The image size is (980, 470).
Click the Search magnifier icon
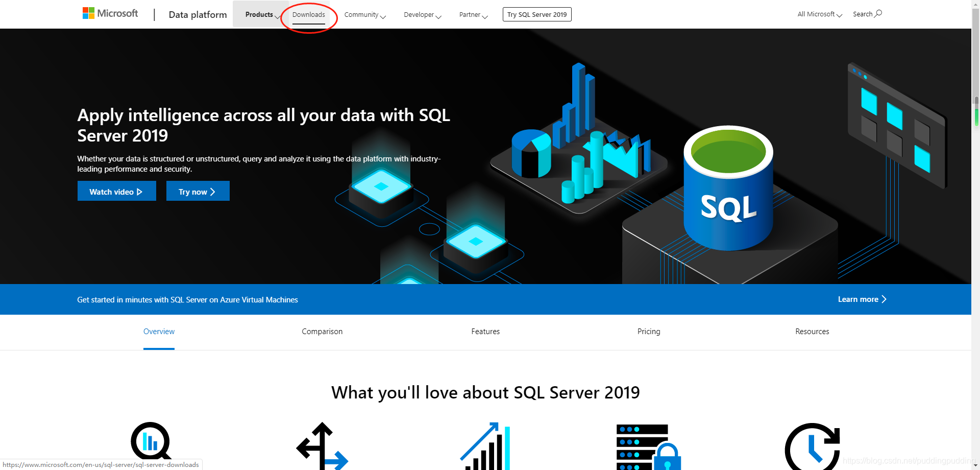878,13
